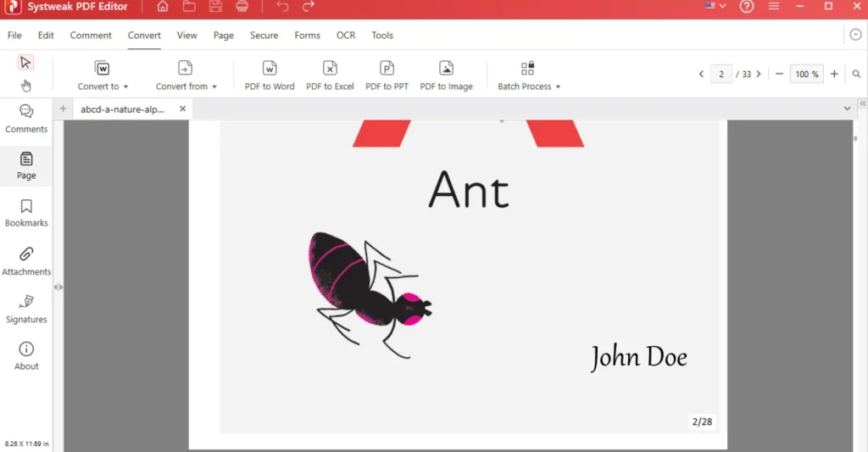Close the abcd-a-nature-alp... document tab
This screenshot has height=452, width=868.
pyautogui.click(x=183, y=109)
